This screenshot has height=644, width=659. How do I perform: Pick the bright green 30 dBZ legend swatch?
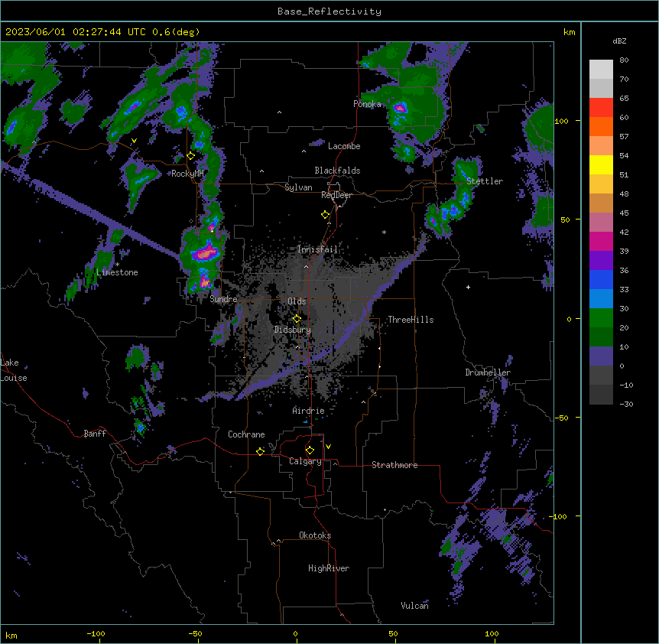(601, 318)
